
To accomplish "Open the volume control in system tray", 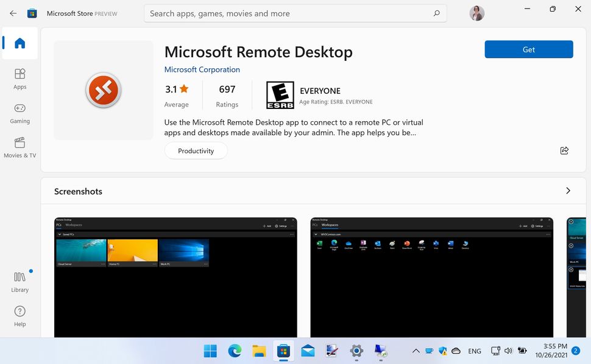I will pos(508,351).
